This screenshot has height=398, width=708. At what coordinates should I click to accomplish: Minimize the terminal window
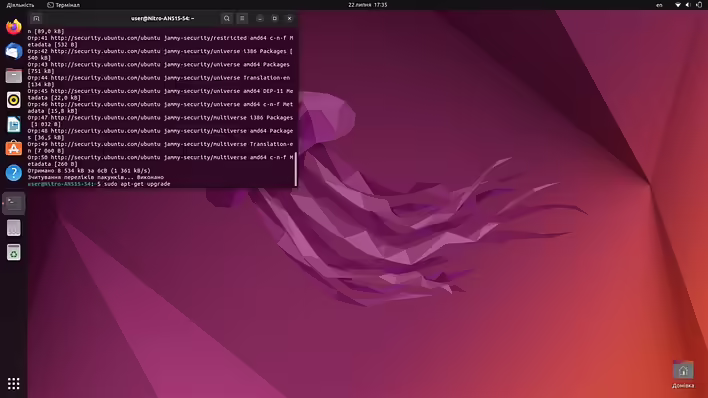(x=260, y=19)
